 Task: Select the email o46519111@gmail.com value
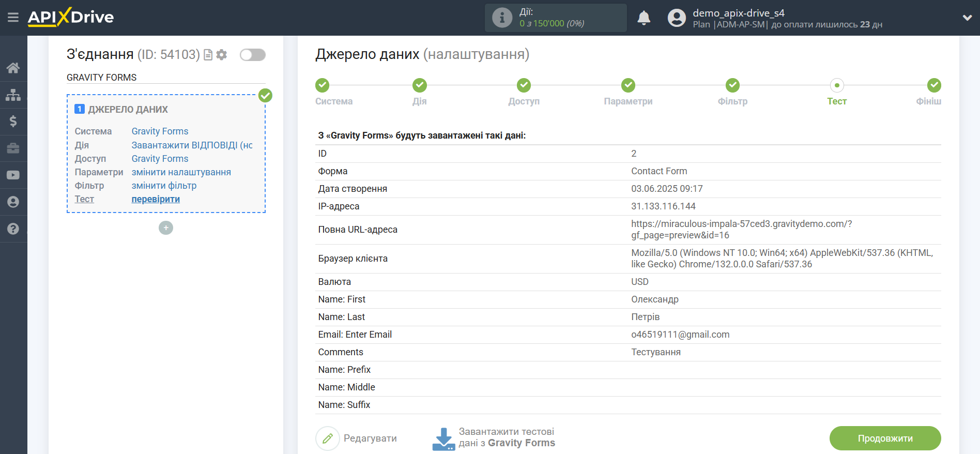click(680, 335)
